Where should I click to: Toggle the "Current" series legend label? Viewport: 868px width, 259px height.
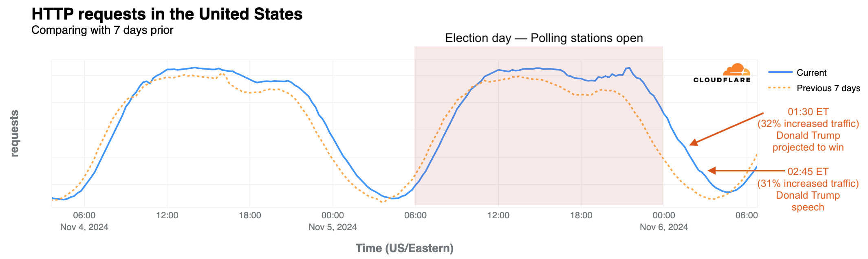coord(811,72)
